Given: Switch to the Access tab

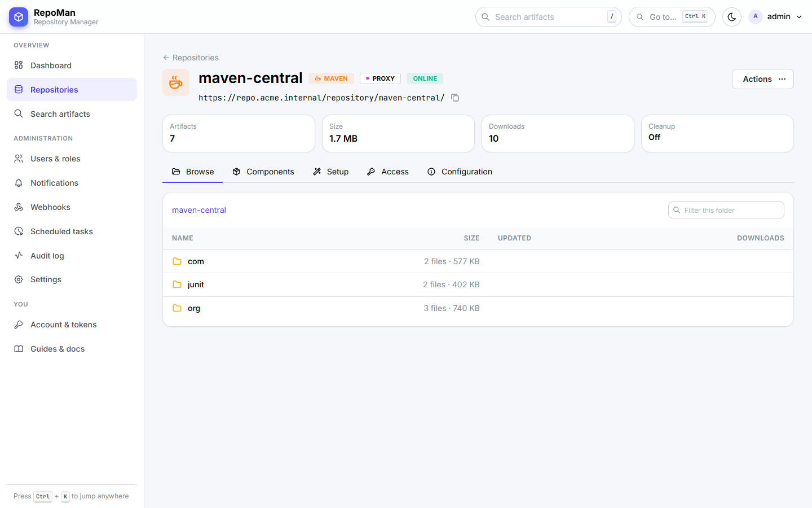Looking at the screenshot, I should pyautogui.click(x=388, y=172).
